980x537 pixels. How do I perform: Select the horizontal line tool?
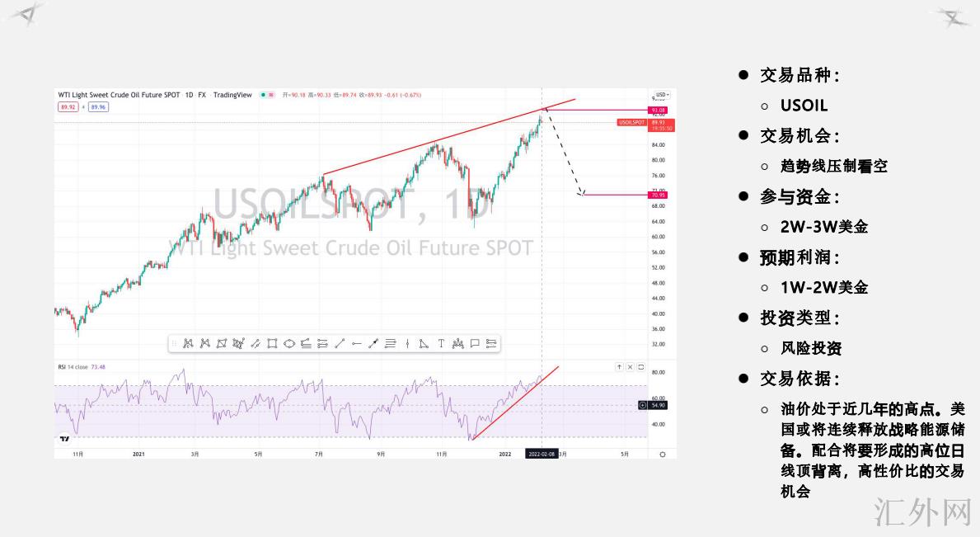(356, 344)
